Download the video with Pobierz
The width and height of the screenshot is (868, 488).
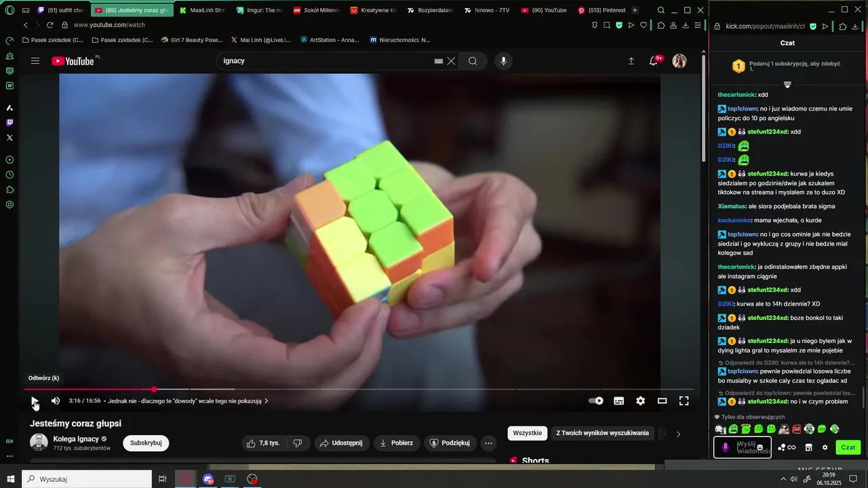point(396,443)
